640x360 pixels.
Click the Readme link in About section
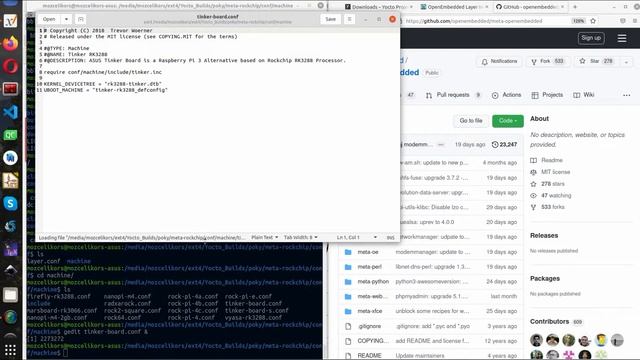click(552, 160)
